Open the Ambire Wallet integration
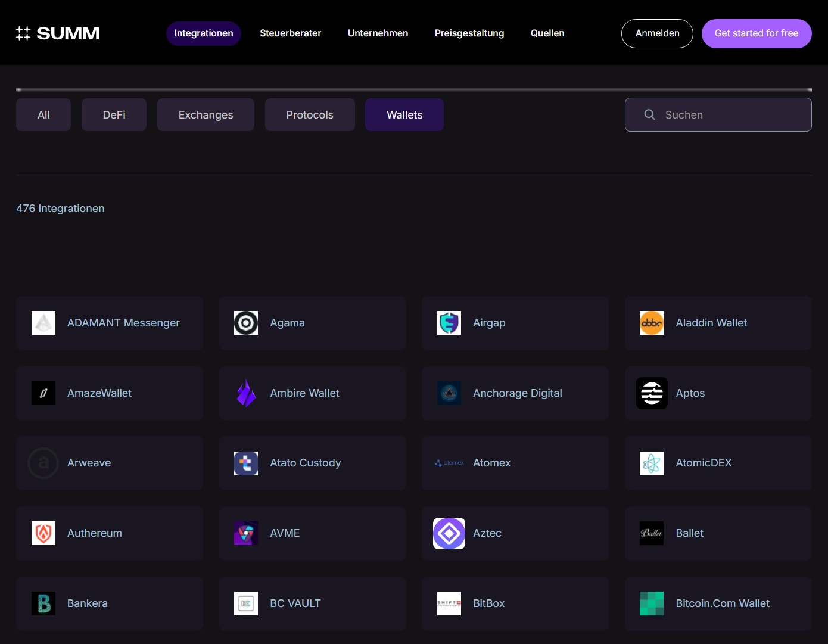 (x=313, y=393)
